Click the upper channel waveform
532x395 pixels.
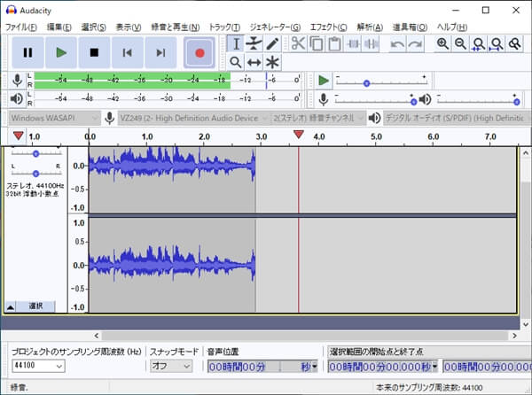click(x=172, y=180)
